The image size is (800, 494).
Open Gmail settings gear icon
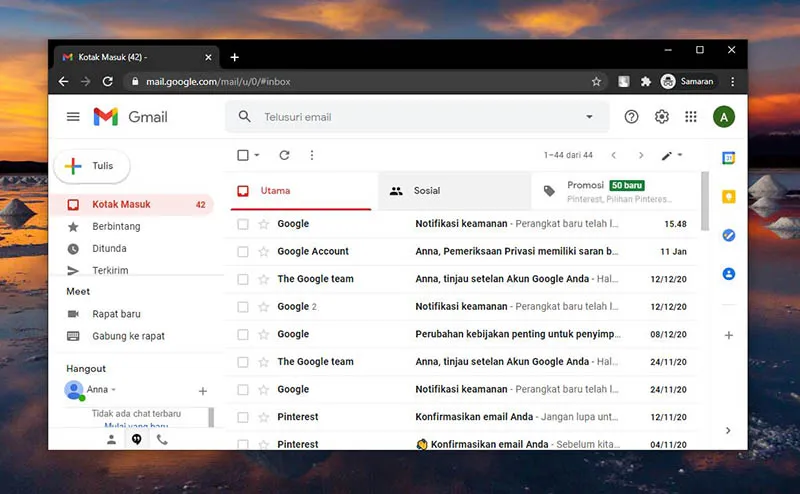tap(661, 117)
